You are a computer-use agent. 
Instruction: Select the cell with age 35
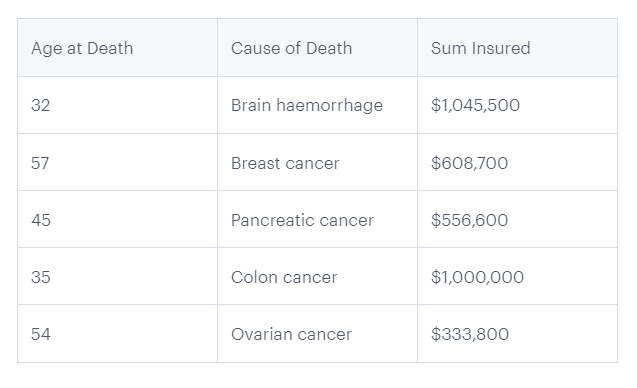click(117, 276)
